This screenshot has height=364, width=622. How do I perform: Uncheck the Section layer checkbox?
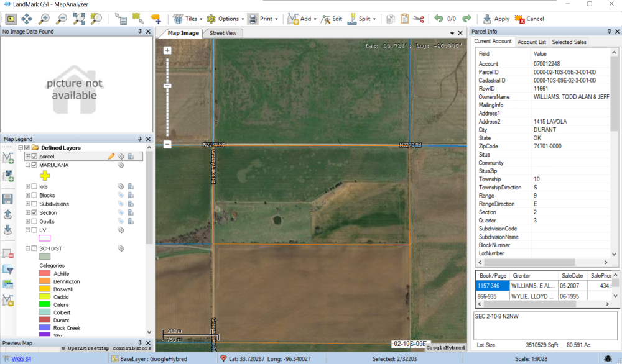[x=34, y=212]
